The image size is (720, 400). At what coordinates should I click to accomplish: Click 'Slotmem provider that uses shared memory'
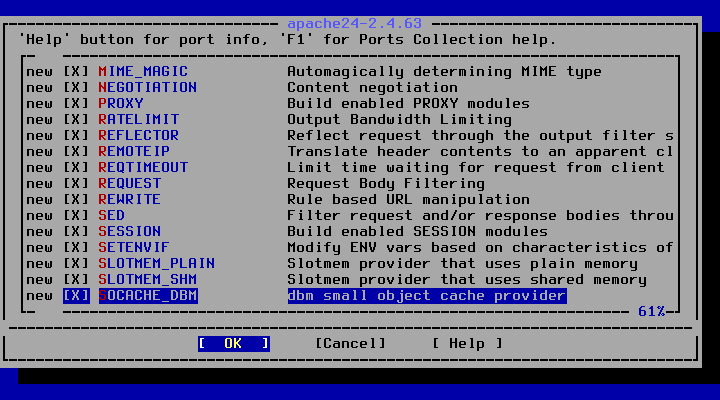click(x=467, y=280)
